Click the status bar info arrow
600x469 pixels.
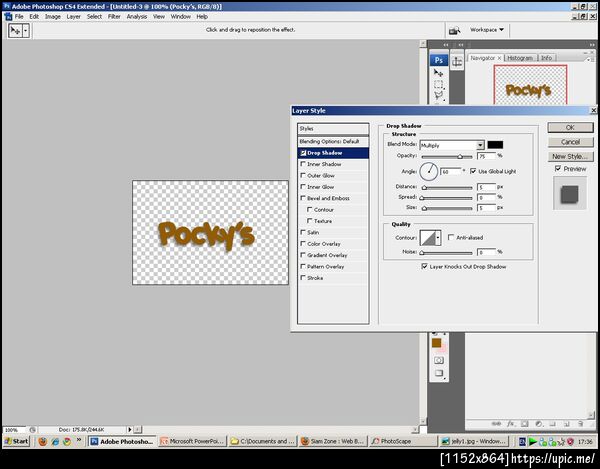point(129,430)
